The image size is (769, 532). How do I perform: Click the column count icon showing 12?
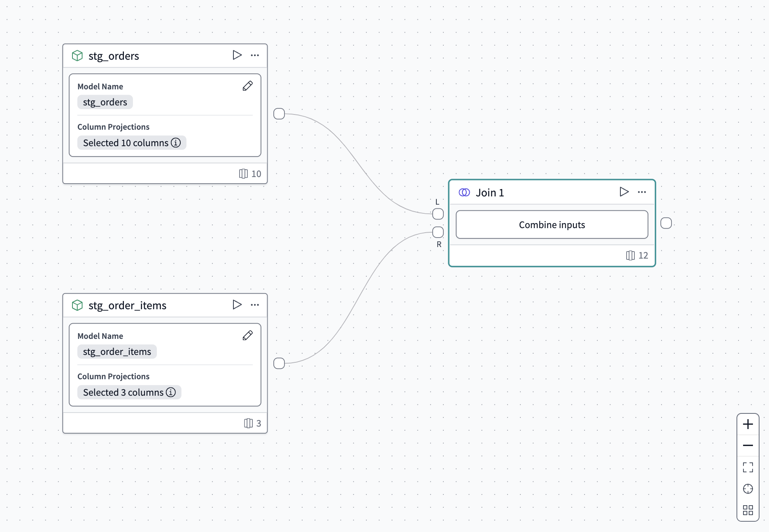pyautogui.click(x=630, y=255)
